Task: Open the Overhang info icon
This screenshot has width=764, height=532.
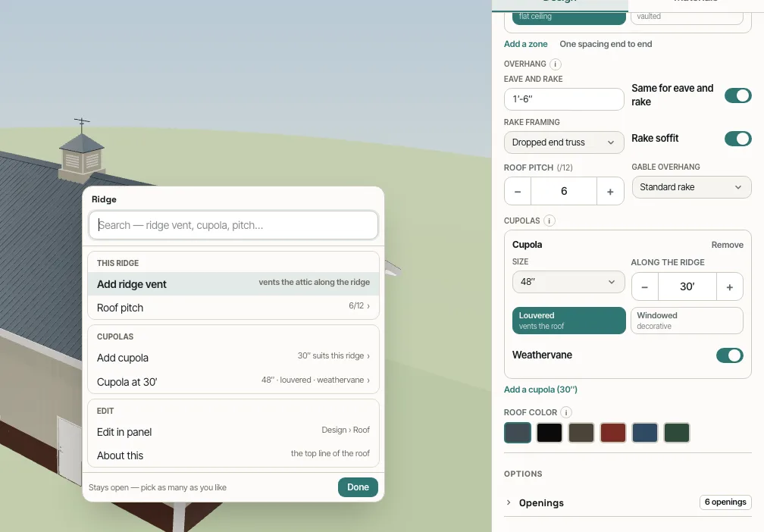Action: [555, 64]
